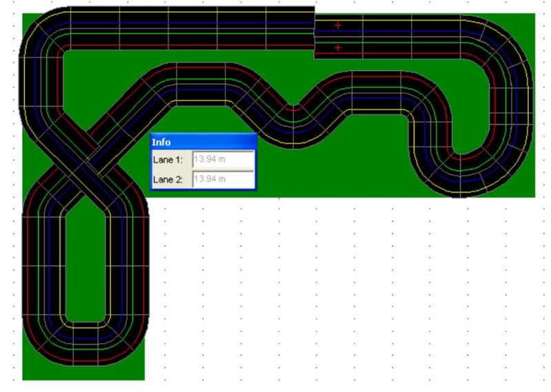Click the 'Lane 1:' label
The image size is (551, 392).
169,160
